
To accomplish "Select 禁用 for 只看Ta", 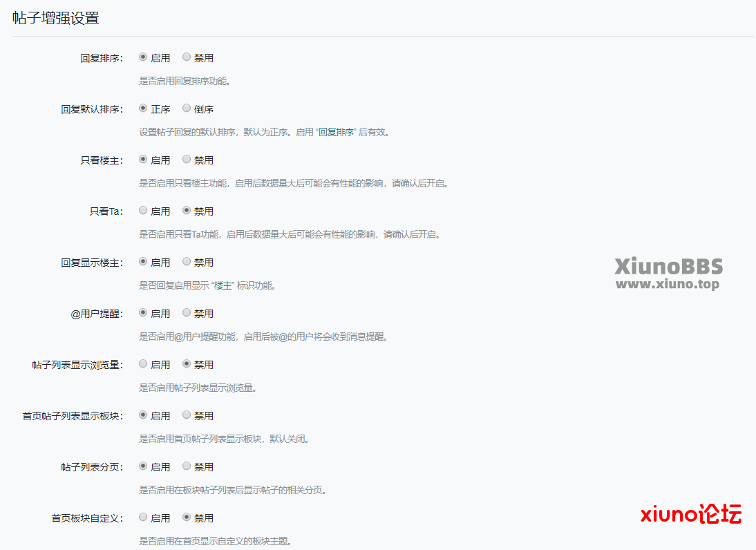I will click(x=187, y=211).
